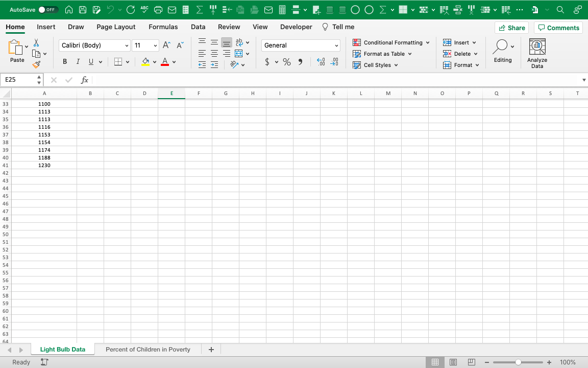Select cell containing 1230
Image resolution: width=588 pixels, height=368 pixels.
pos(44,165)
